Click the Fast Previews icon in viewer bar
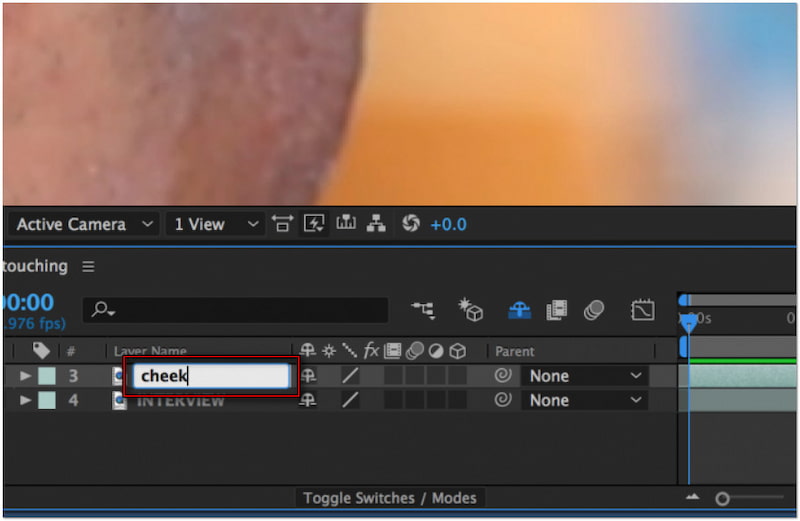Viewport: 800px width, 521px height. pos(314,224)
